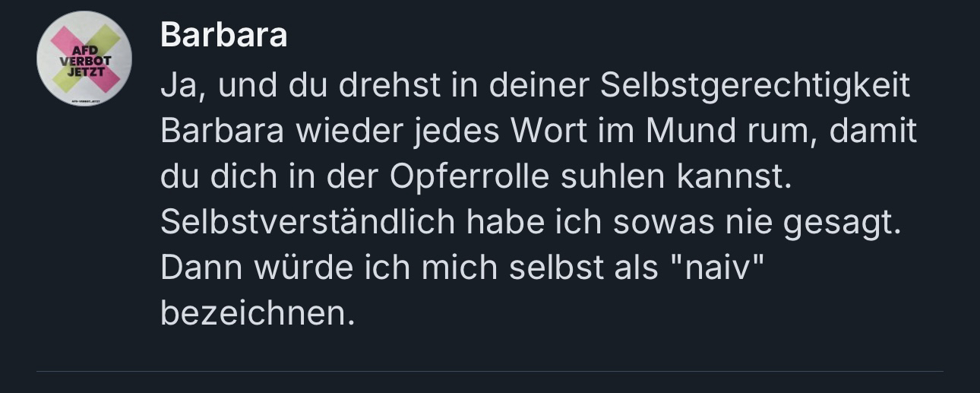This screenshot has width=980, height=393.
Task: Click "Ja," at the post start
Action: point(183,87)
